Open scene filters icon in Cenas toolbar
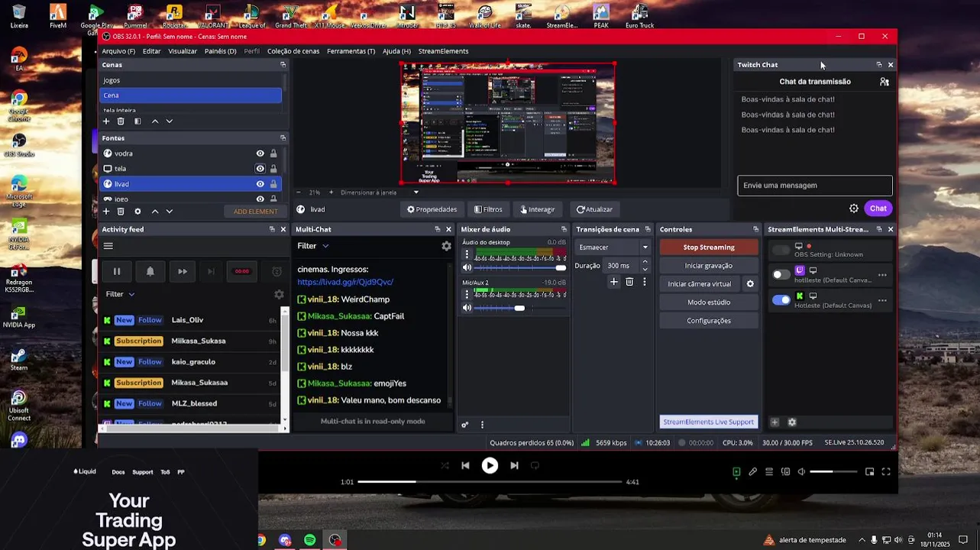980x550 pixels. (137, 121)
